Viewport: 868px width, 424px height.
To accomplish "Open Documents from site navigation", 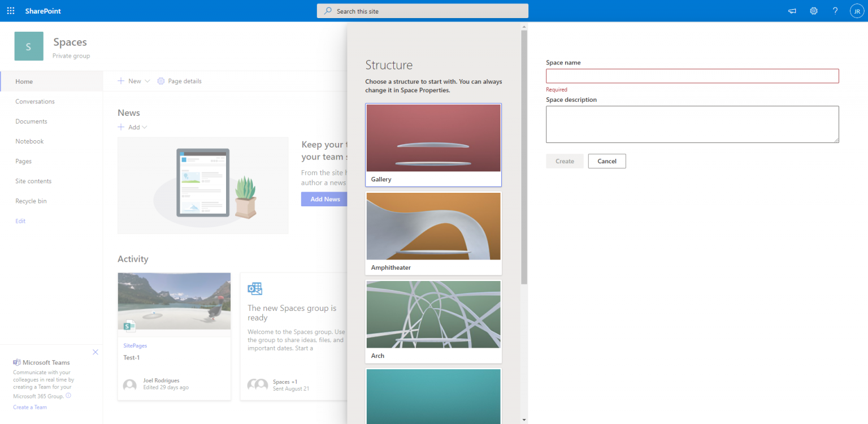I will click(31, 121).
